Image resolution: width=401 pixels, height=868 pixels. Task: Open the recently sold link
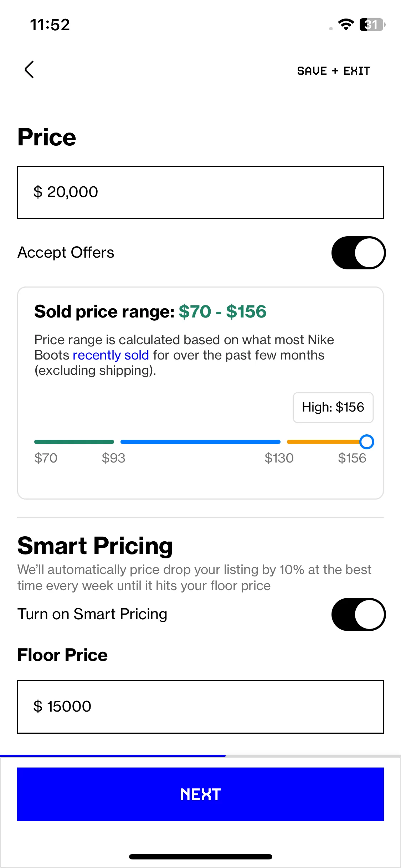point(111,355)
